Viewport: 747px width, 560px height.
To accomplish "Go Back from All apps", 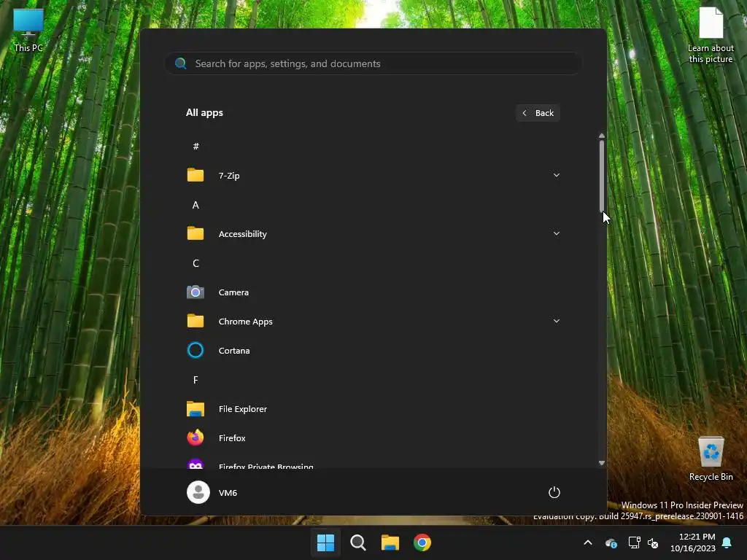I will pos(538,113).
